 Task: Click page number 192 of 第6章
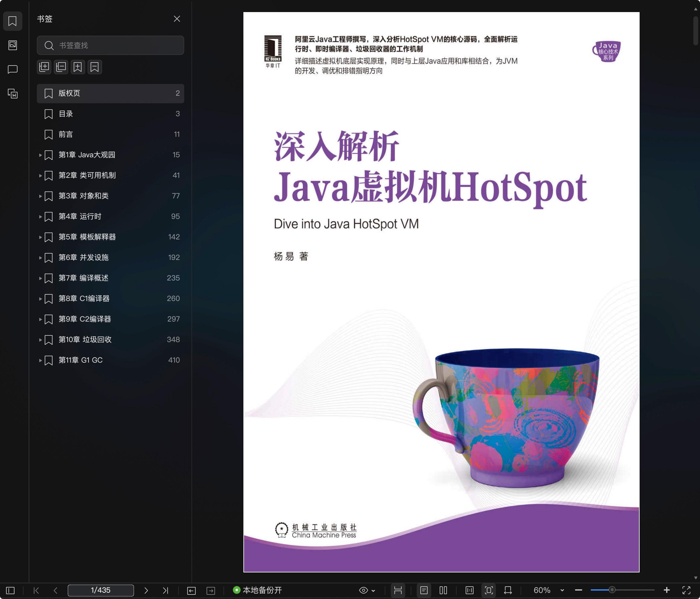[x=174, y=258]
